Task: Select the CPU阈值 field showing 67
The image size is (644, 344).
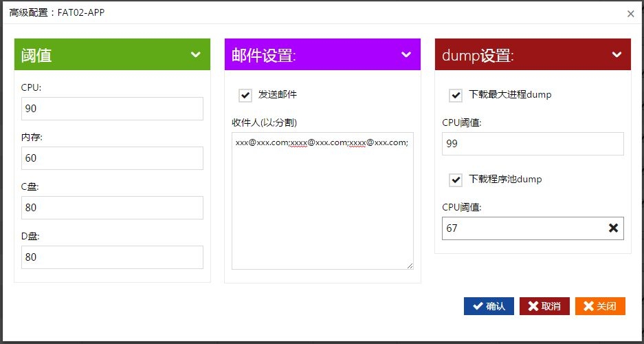Action: point(533,228)
